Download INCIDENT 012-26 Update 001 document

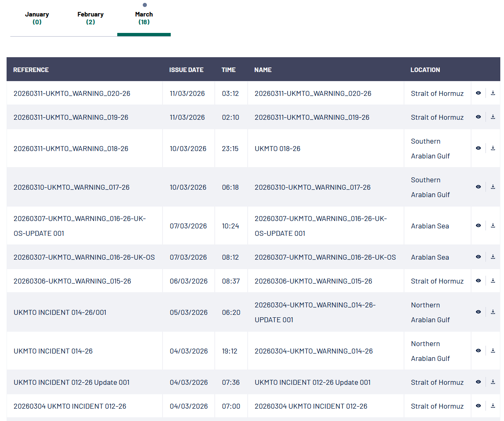click(493, 382)
